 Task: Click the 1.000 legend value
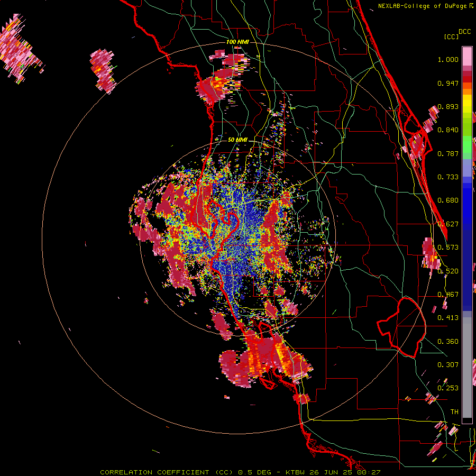click(x=448, y=59)
